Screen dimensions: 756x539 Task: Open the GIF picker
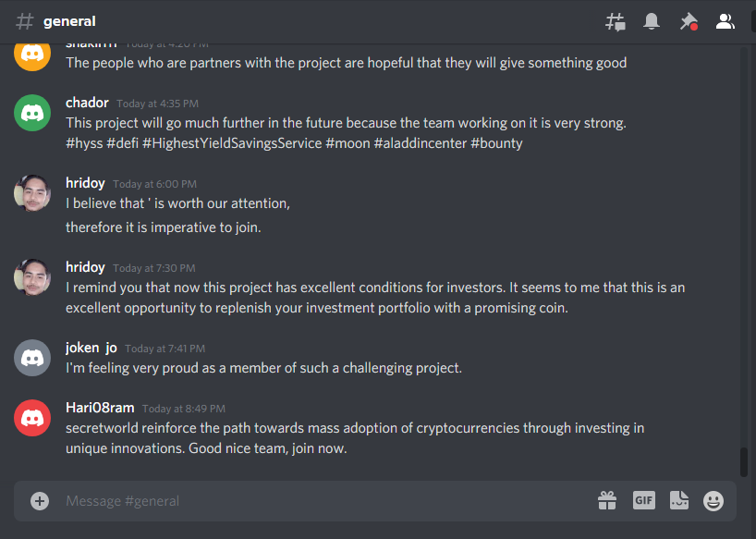[x=643, y=500]
